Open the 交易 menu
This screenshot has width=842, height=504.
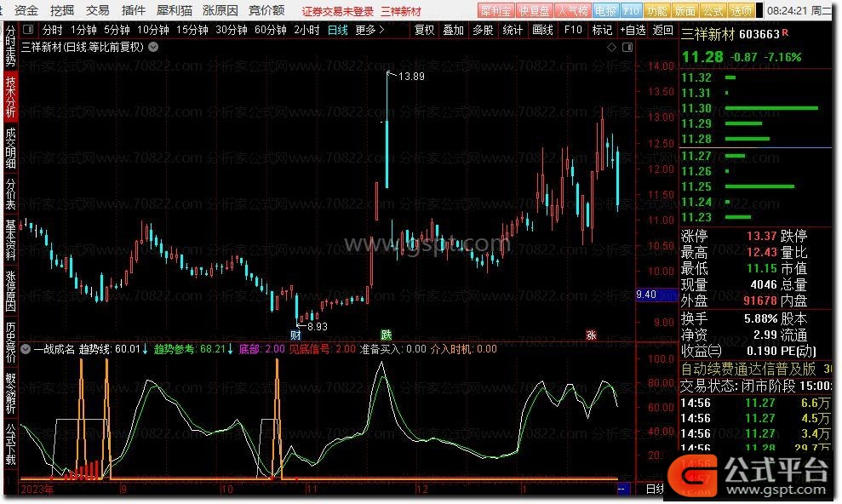[97, 10]
